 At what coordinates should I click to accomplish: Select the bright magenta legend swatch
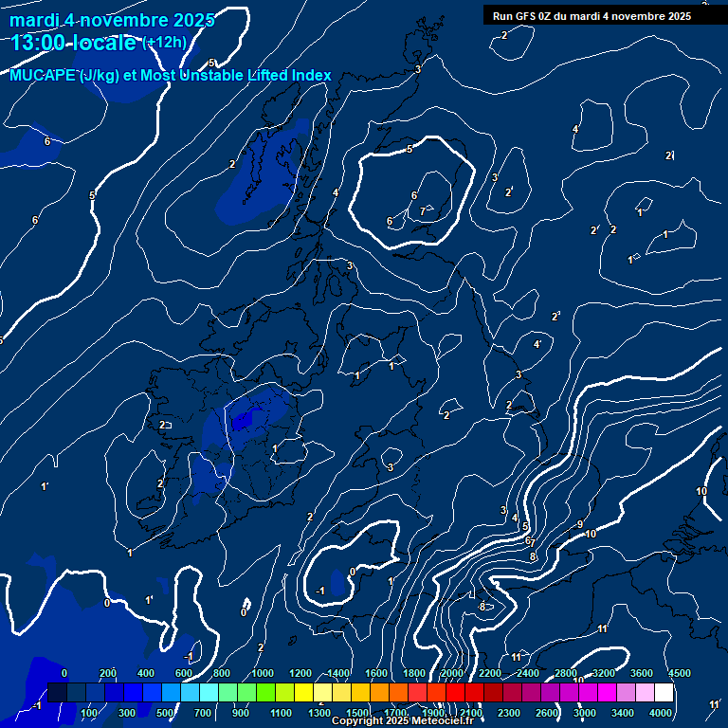[607, 692]
